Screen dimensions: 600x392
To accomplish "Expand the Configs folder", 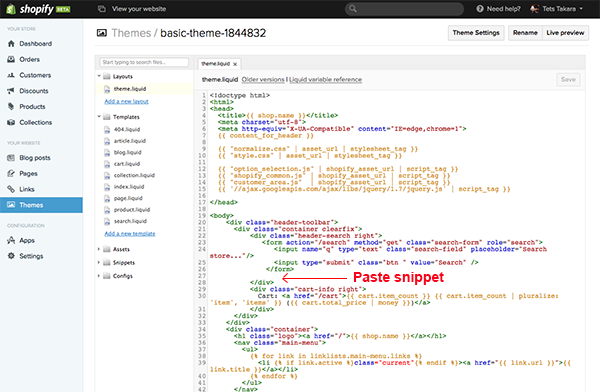I will click(99, 276).
